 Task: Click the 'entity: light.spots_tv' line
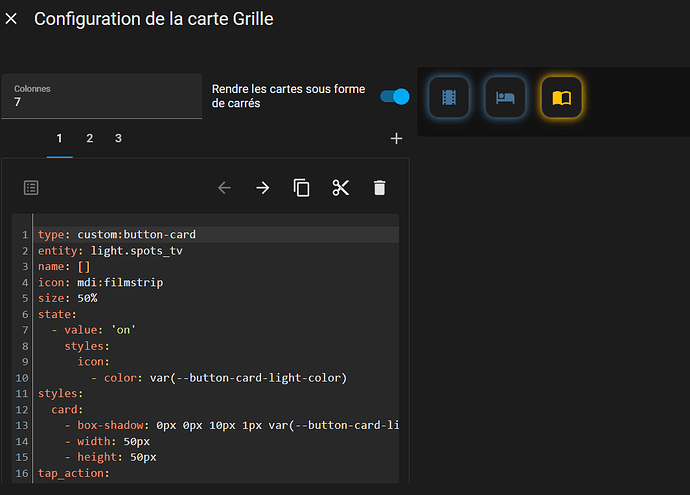(x=110, y=251)
